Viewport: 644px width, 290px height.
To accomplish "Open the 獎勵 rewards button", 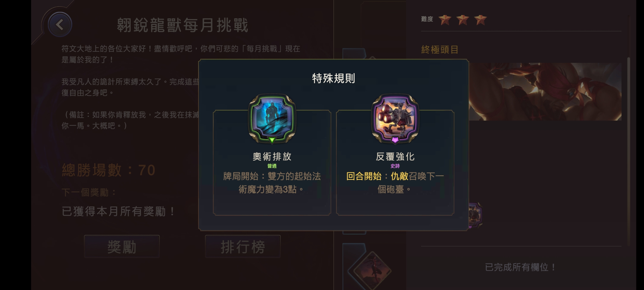I will click(x=122, y=247).
